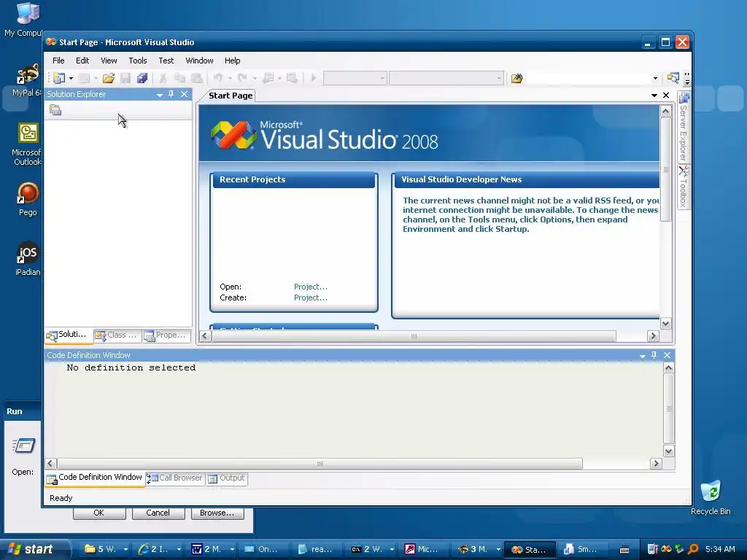Click Start Page vertical scrollbar down arrow
The image size is (747, 560).
tap(665, 323)
